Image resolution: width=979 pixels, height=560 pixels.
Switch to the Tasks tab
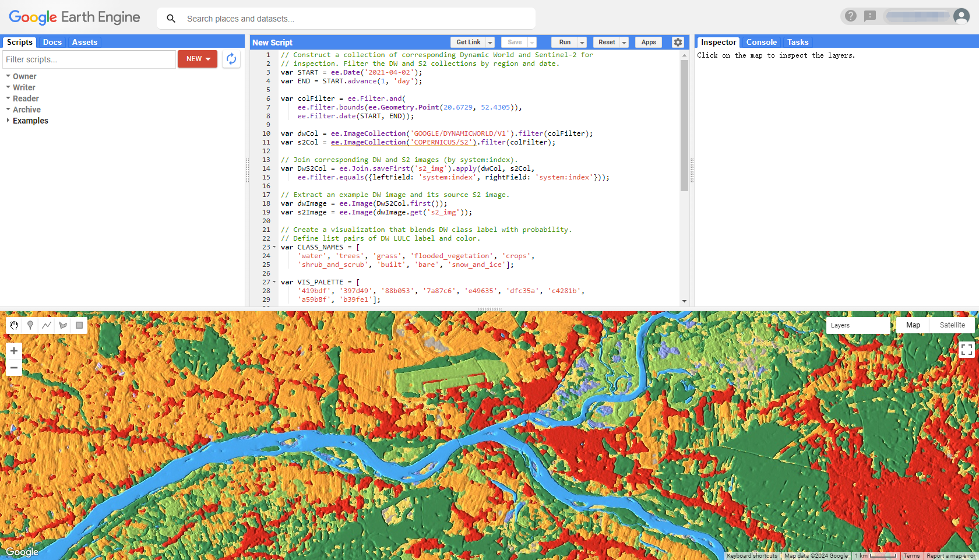click(798, 42)
